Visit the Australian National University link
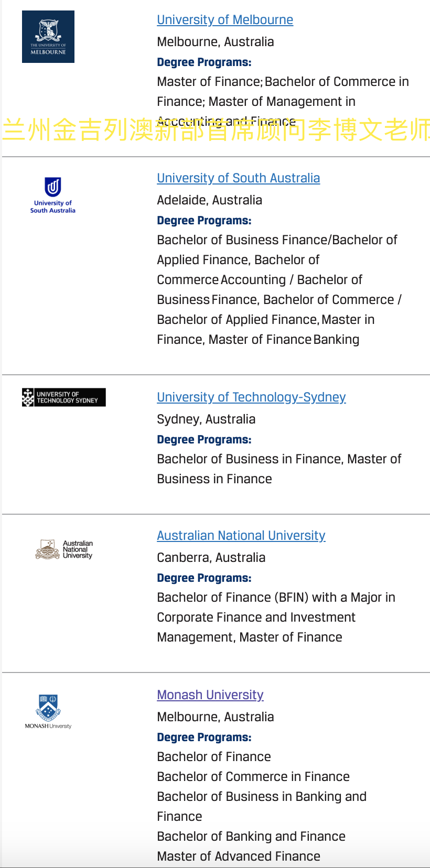This screenshot has height=868, width=430. coord(241,536)
